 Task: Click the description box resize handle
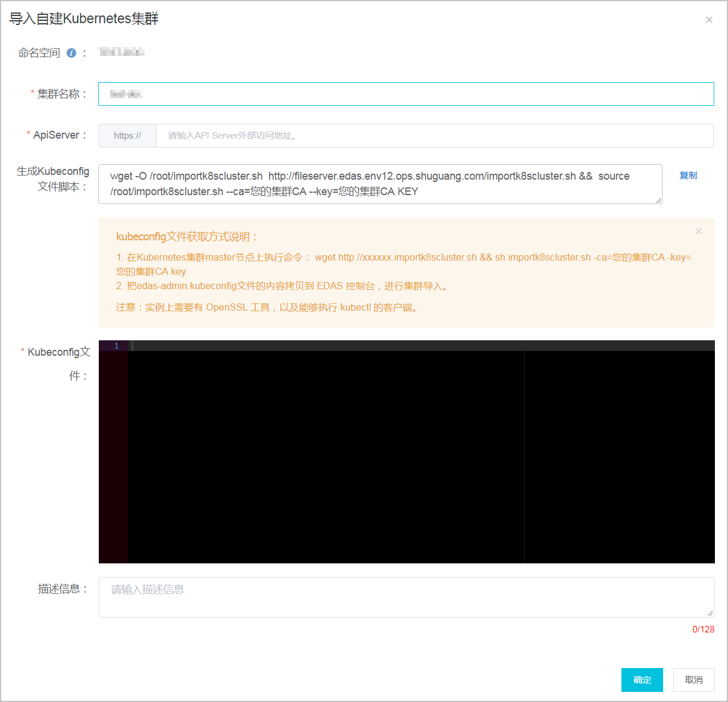(x=710, y=613)
